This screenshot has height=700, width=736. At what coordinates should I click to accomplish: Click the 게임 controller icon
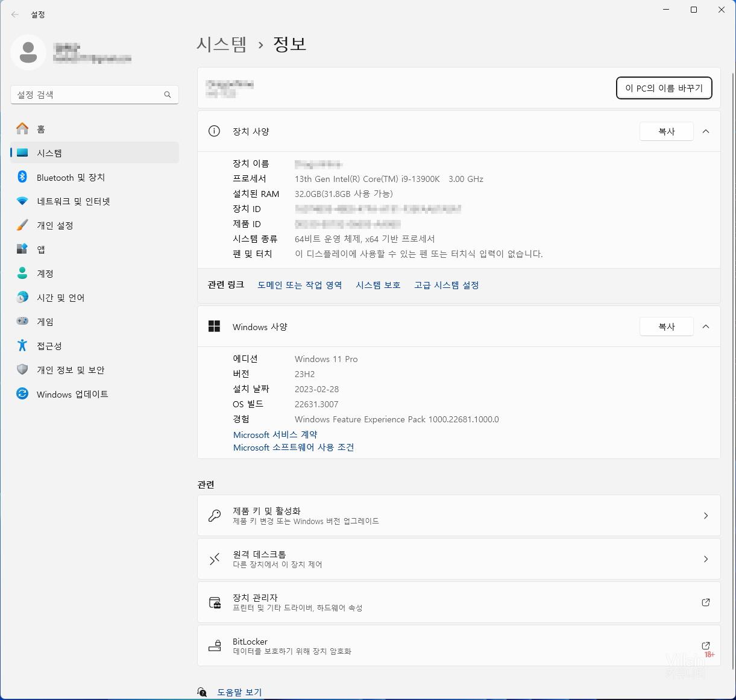pyautogui.click(x=22, y=322)
